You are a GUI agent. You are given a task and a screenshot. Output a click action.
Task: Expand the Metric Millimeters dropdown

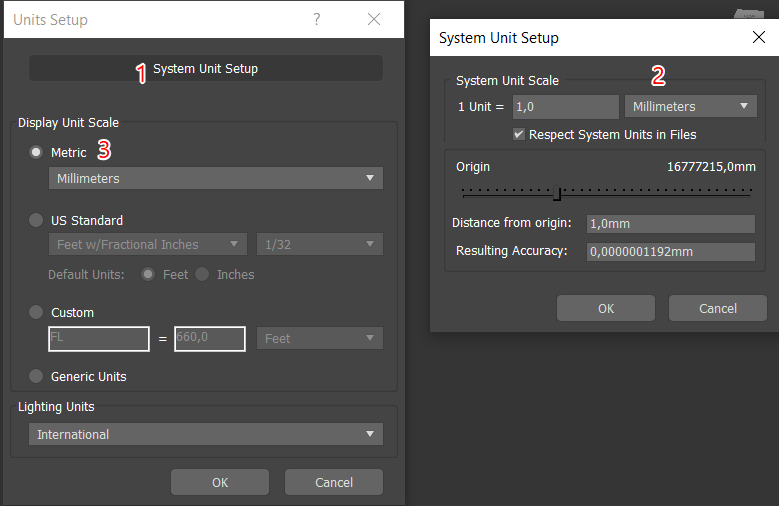[x=215, y=178]
